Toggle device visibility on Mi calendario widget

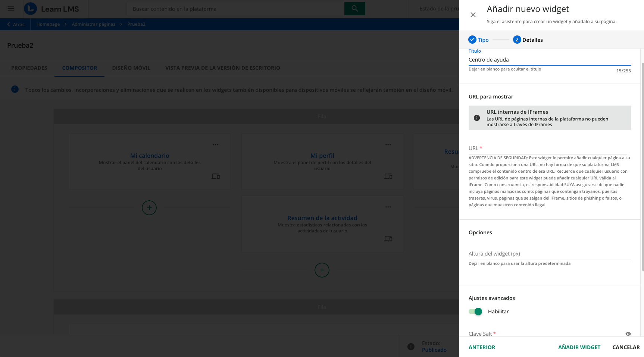coord(215,176)
